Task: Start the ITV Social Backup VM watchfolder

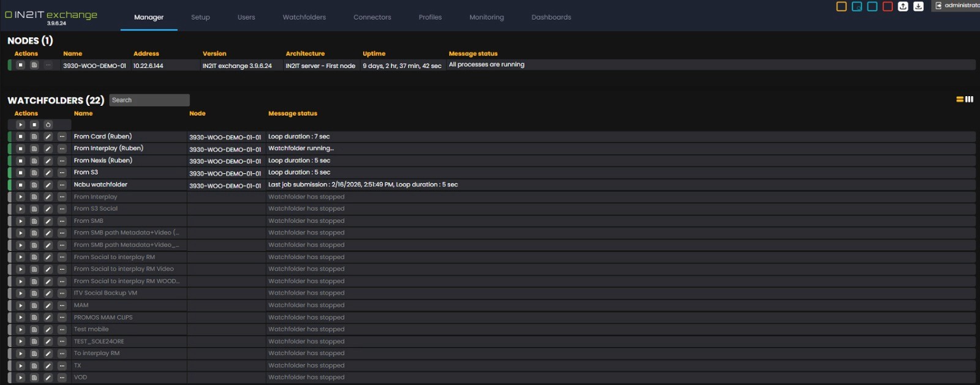Action: [20, 293]
